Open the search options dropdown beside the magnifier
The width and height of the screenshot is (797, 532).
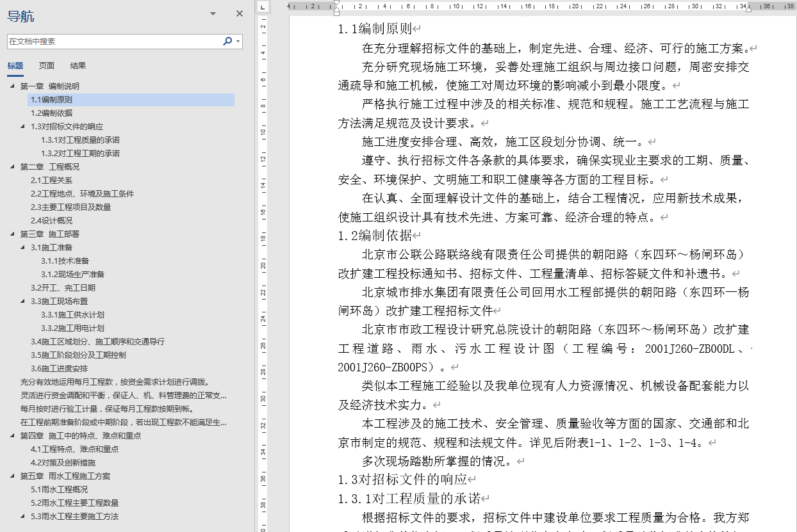[x=238, y=40]
